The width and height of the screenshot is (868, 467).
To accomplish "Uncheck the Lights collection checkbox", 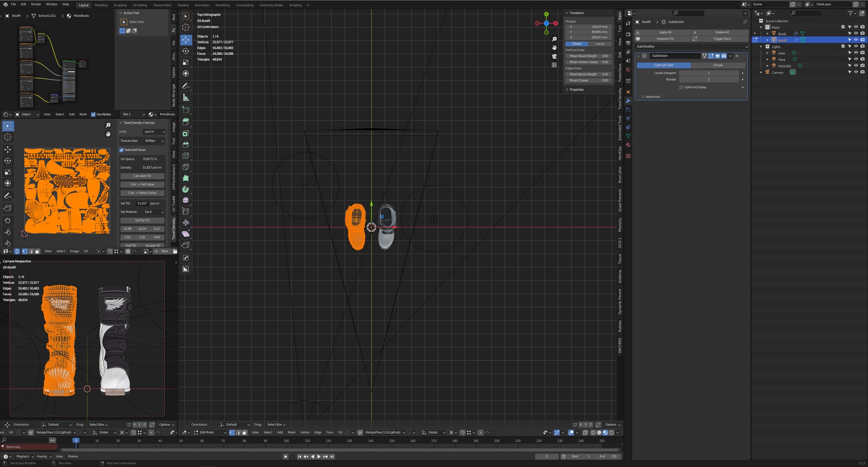I will [843, 47].
